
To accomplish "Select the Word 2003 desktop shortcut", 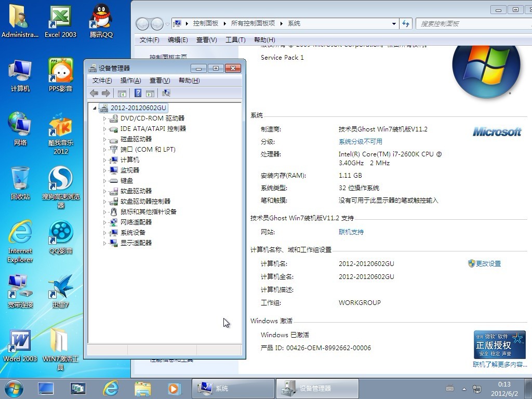I will point(20,345).
